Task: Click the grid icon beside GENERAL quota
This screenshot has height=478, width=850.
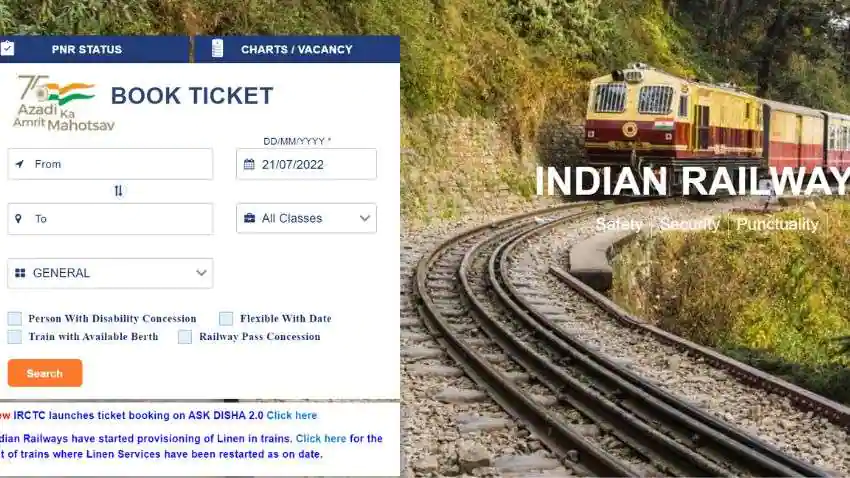Action: pyautogui.click(x=20, y=273)
